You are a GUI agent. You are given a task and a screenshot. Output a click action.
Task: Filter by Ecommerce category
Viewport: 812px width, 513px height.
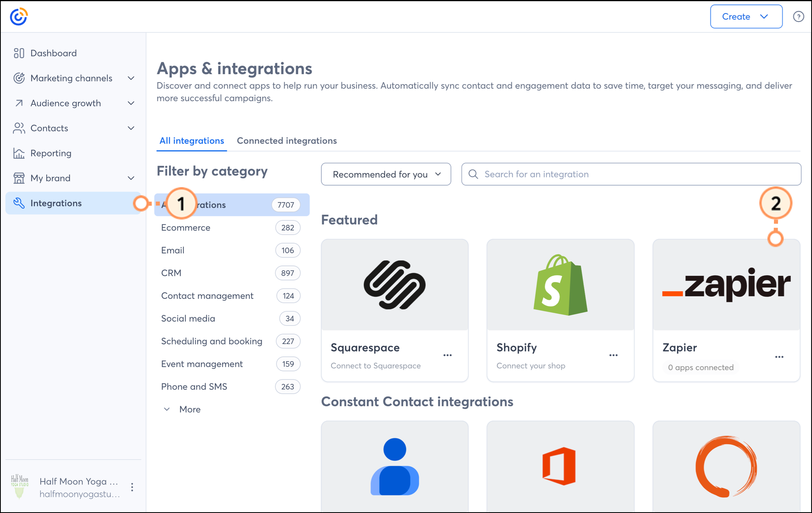tap(232, 228)
